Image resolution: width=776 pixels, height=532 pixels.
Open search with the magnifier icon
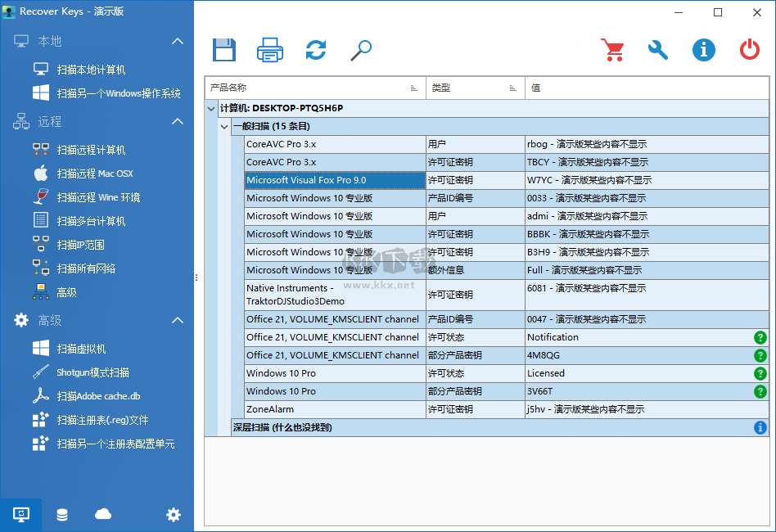[x=359, y=49]
